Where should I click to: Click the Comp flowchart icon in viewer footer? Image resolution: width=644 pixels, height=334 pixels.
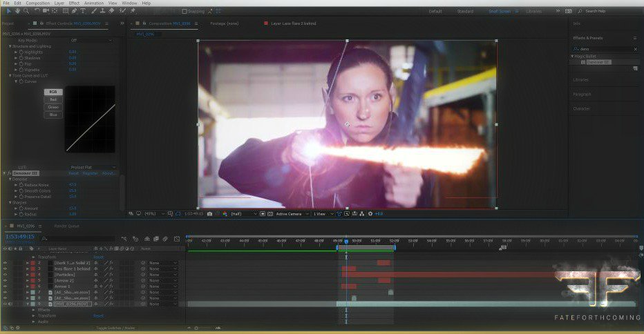point(362,214)
